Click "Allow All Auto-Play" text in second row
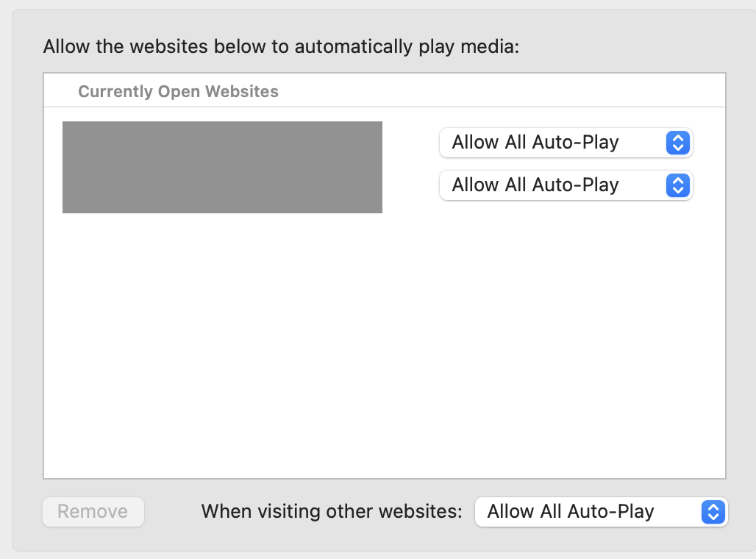 pyautogui.click(x=535, y=185)
